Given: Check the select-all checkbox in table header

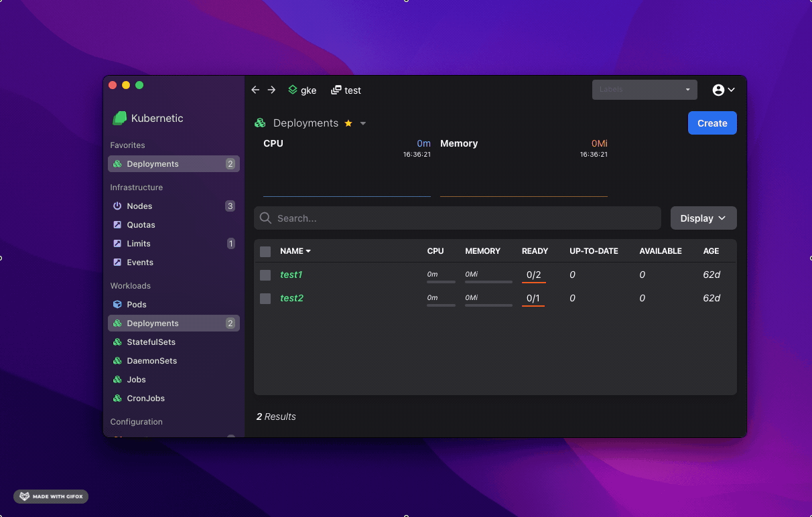Looking at the screenshot, I should point(265,251).
